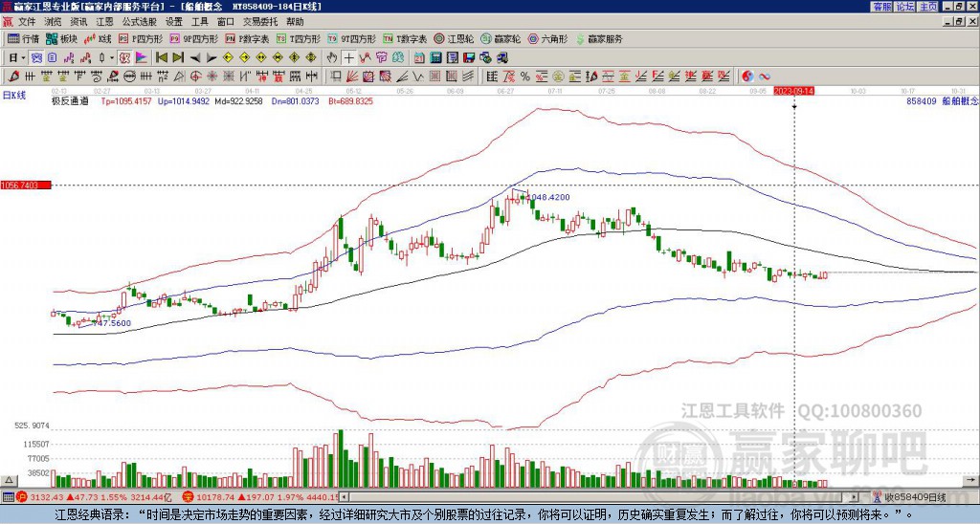Click the 3132.43 index quote in status bar

tap(48, 498)
